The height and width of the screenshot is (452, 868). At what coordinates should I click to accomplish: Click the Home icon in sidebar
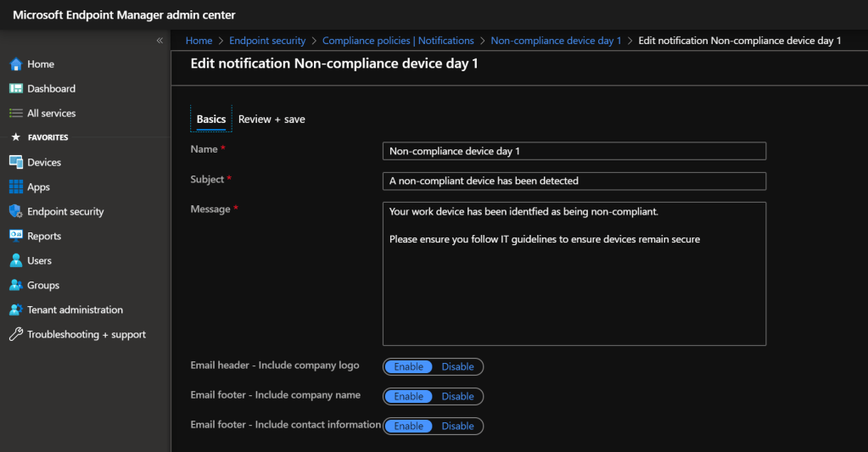point(15,64)
